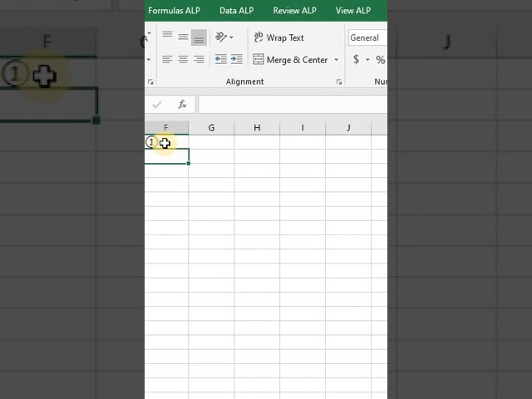Screen dimensions: 532x399
Task: Apply accounting dollar format
Action: (357, 60)
